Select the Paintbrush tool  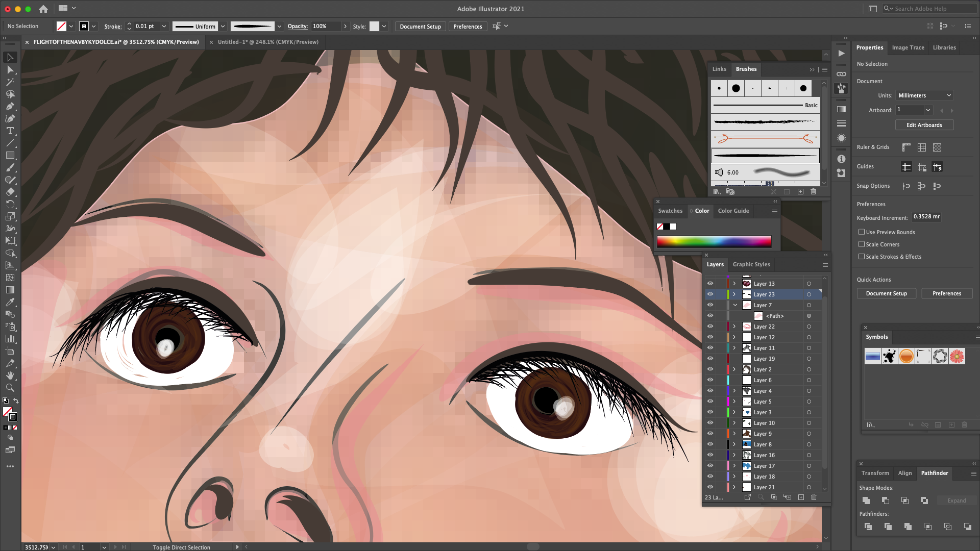click(10, 168)
